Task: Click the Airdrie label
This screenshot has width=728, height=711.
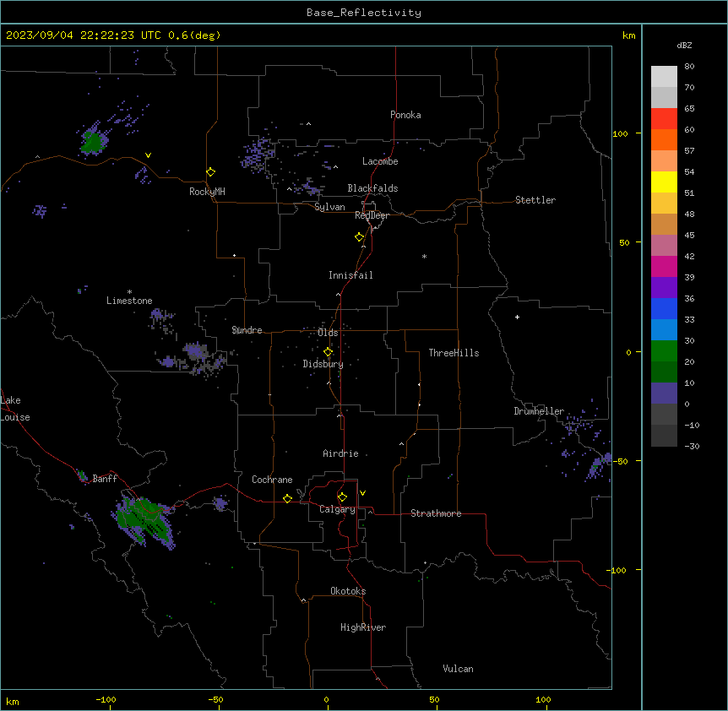Action: pos(340,453)
